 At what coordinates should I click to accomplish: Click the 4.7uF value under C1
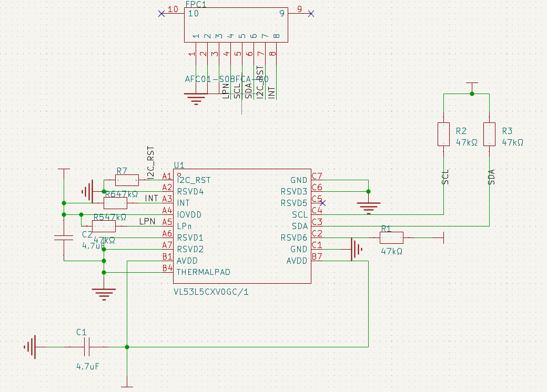(87, 366)
